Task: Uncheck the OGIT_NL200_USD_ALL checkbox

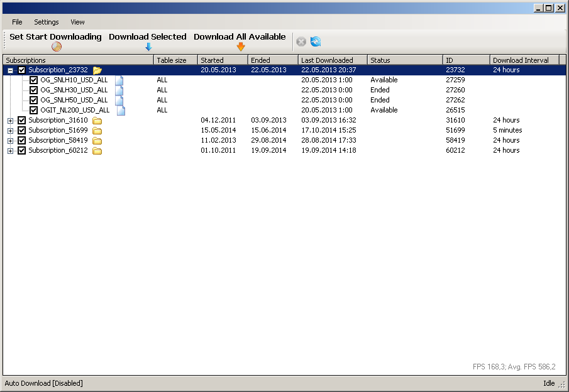Action: pos(34,110)
